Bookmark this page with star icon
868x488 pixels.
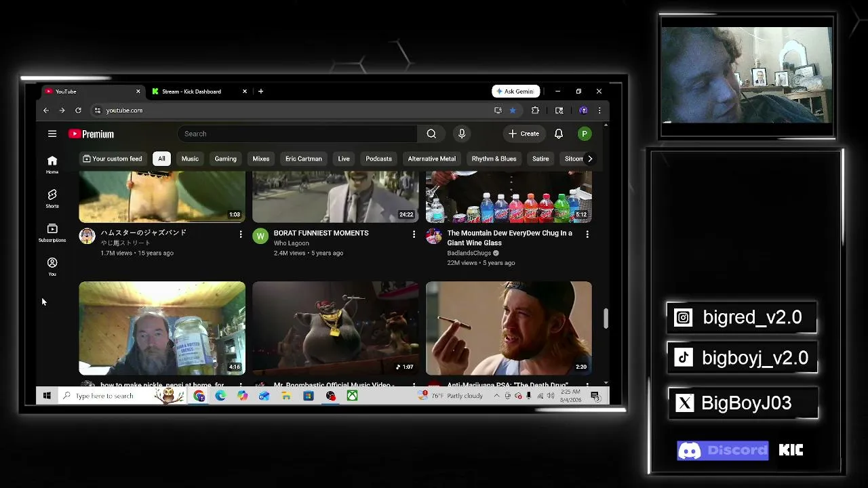[x=513, y=110]
